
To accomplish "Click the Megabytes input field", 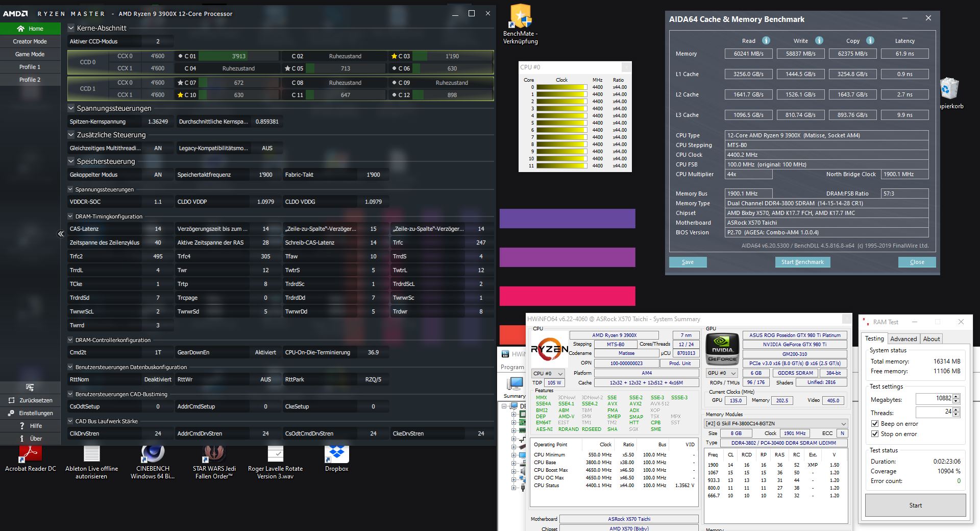I will click(x=934, y=399).
